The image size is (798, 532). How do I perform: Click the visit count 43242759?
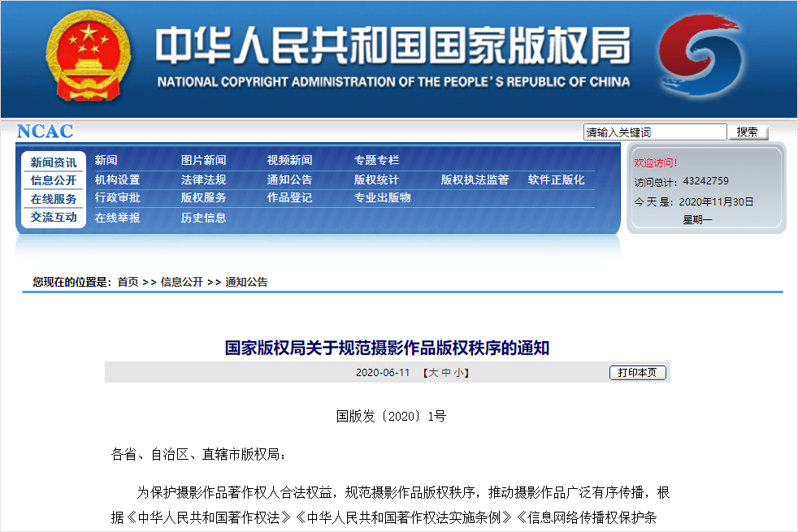(x=705, y=181)
